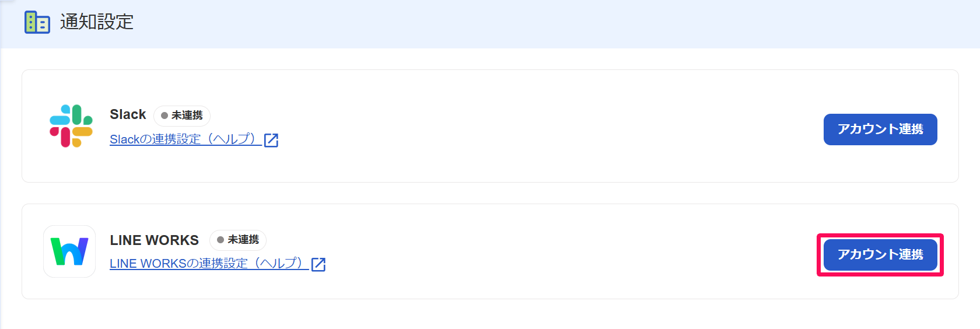
Task: Open the LINE WORKSの連携設定（ヘルプ）link
Action: [x=209, y=264]
